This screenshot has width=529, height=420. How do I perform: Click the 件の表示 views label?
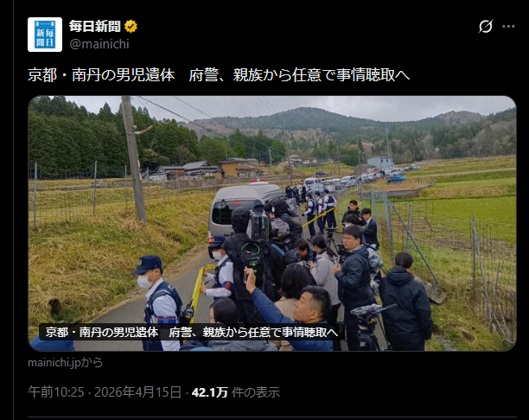coord(256,392)
